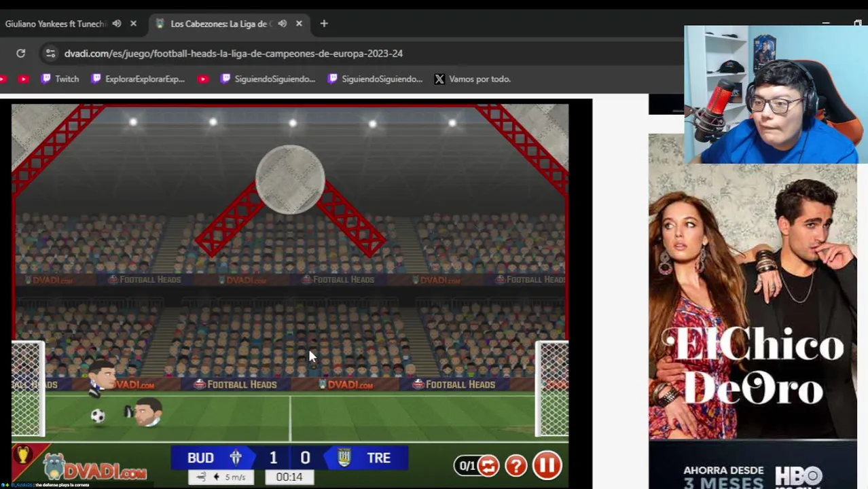The width and height of the screenshot is (868, 489).
Task: Click the wind speed 5 m/s indicator
Action: (x=221, y=477)
